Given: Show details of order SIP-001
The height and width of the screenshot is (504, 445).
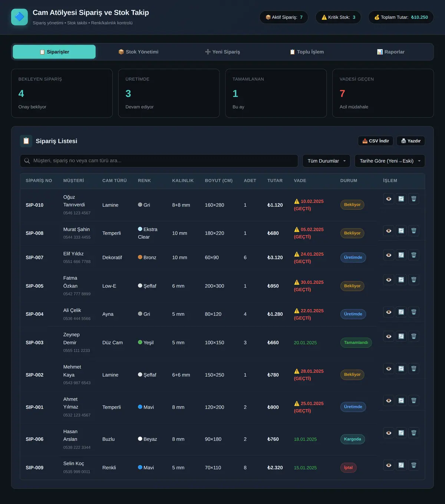Looking at the screenshot, I should [389, 401].
